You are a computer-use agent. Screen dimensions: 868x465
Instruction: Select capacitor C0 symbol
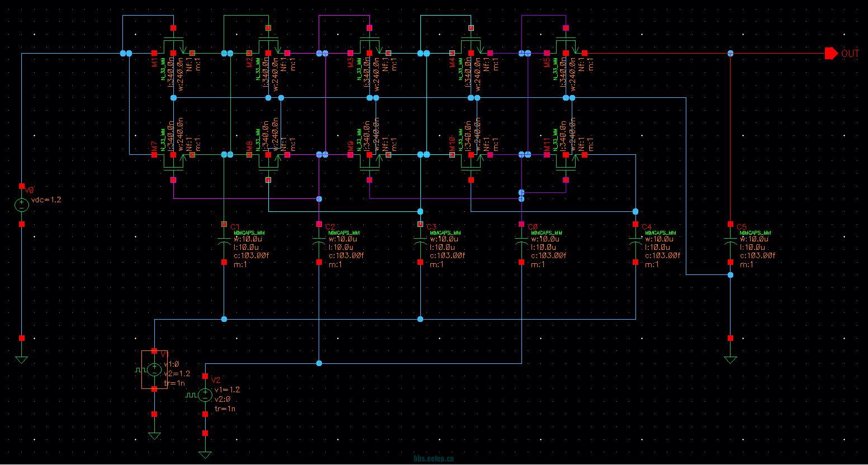(521, 243)
